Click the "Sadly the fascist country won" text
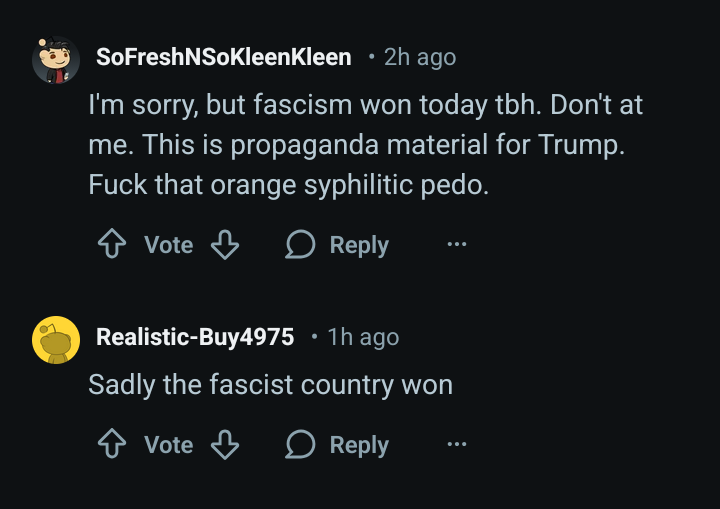720x509 pixels. point(270,385)
